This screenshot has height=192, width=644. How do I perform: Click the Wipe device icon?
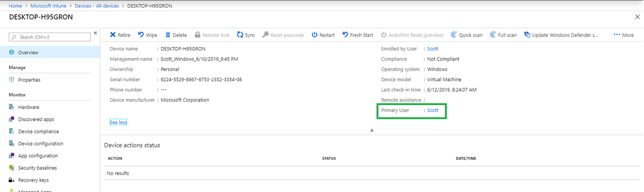pyautogui.click(x=141, y=35)
